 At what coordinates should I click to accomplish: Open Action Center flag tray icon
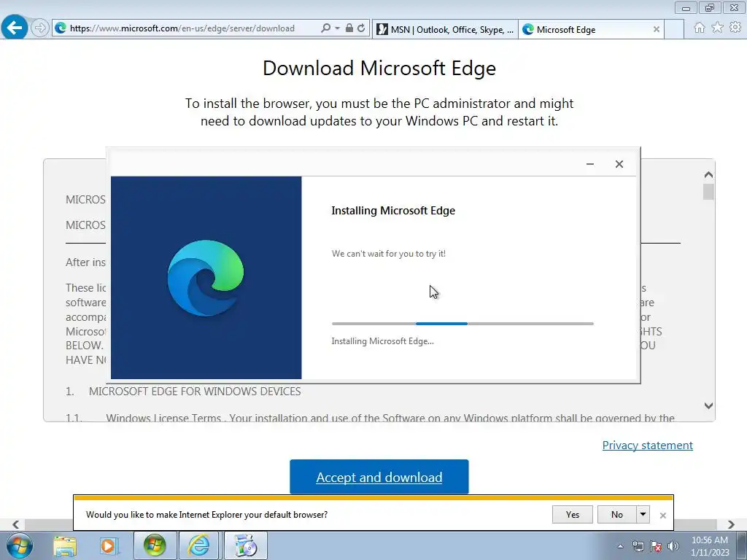click(656, 546)
